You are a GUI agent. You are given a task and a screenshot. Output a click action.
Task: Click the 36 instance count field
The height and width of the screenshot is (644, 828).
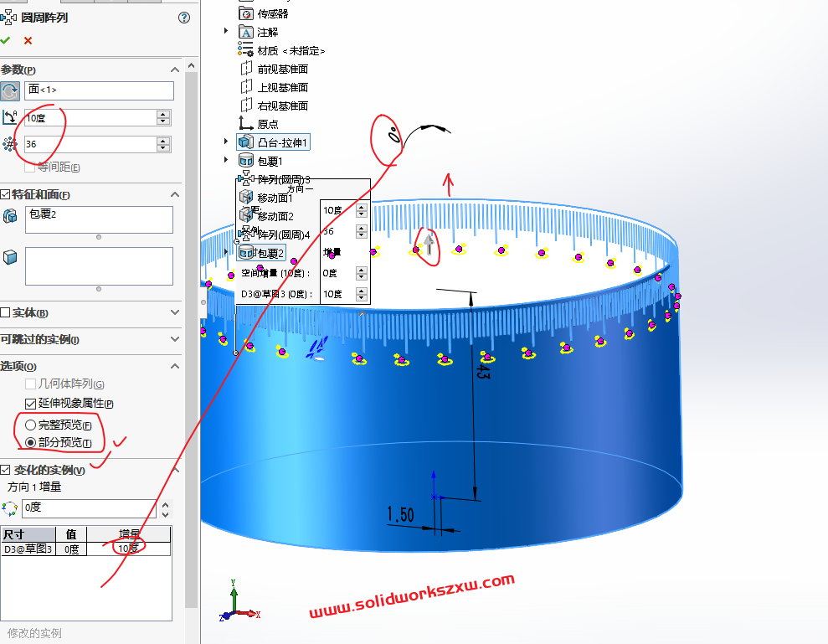[x=88, y=144]
